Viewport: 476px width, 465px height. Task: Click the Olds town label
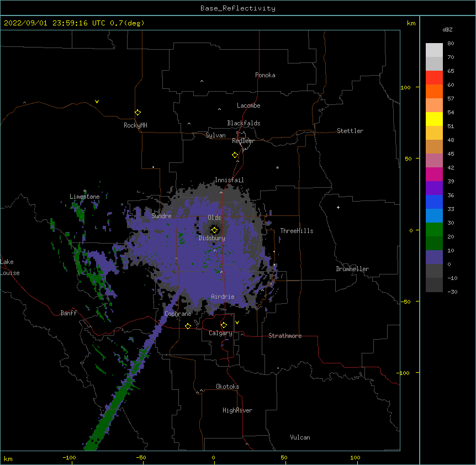(x=214, y=218)
